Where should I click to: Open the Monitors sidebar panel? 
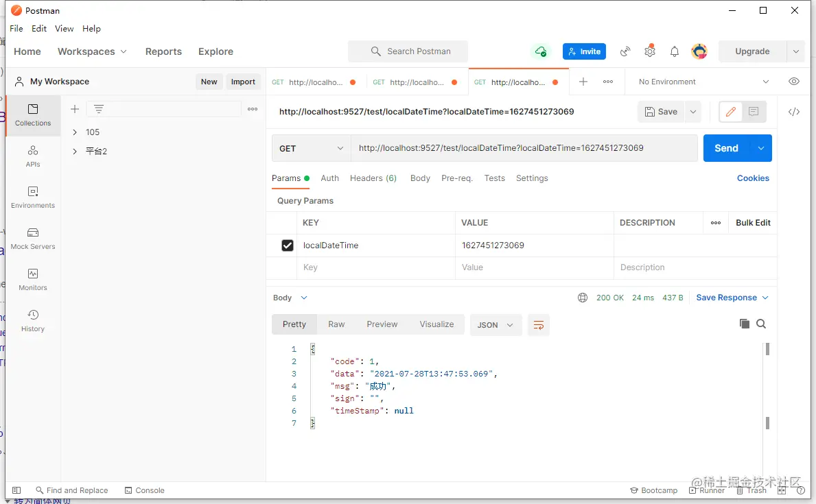click(x=33, y=279)
